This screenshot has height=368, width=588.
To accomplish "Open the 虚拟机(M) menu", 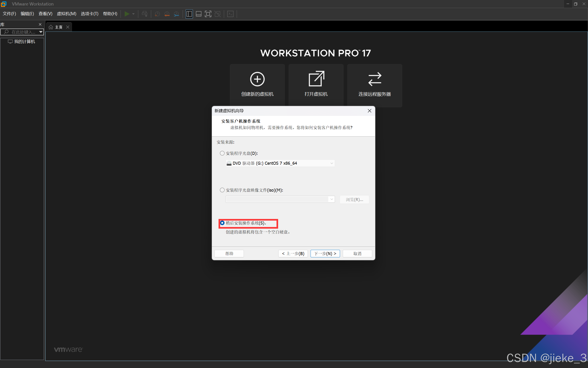I will coord(66,14).
